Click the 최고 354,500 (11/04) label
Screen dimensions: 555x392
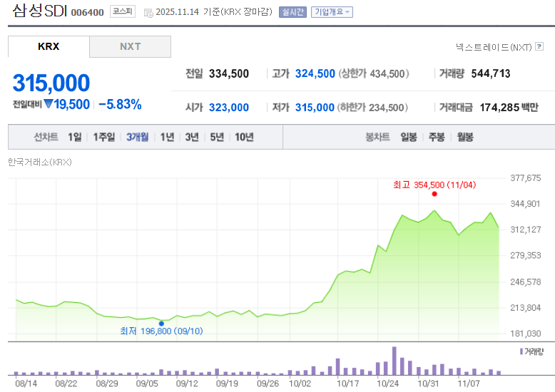click(434, 185)
